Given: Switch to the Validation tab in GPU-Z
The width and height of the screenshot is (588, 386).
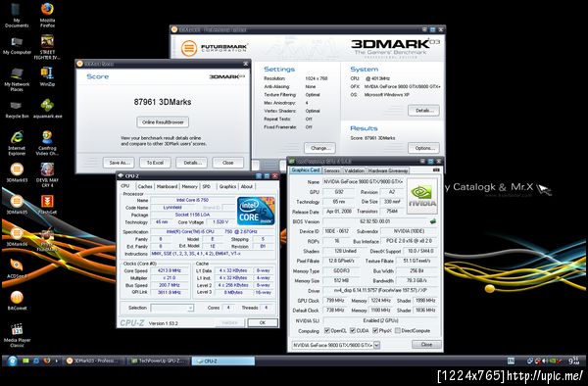Looking at the screenshot, I should pyautogui.click(x=354, y=170).
